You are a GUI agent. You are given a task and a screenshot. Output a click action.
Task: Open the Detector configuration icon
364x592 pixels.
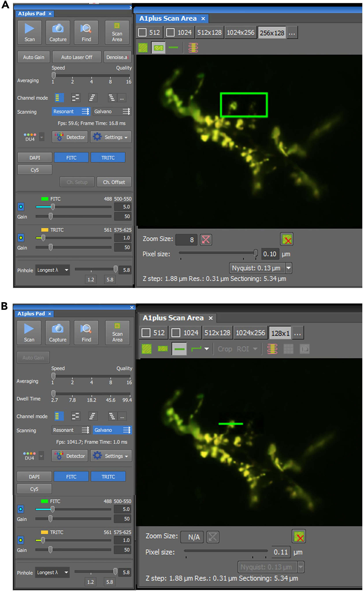click(70, 137)
